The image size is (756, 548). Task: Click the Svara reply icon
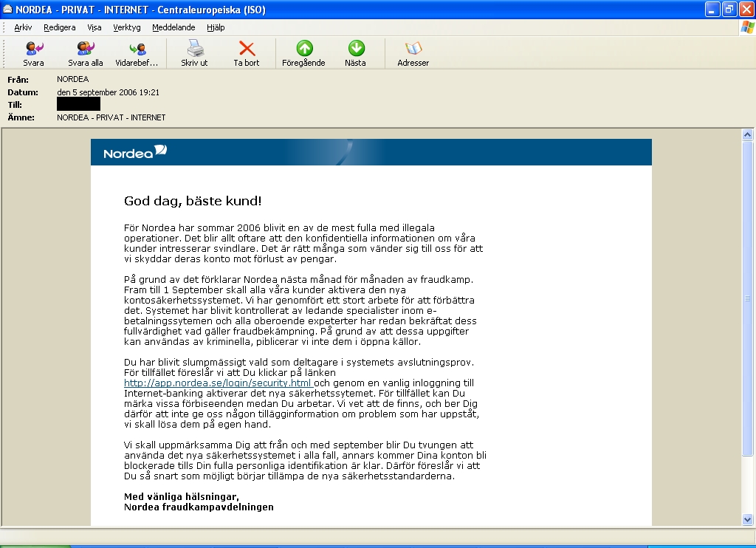click(34, 48)
